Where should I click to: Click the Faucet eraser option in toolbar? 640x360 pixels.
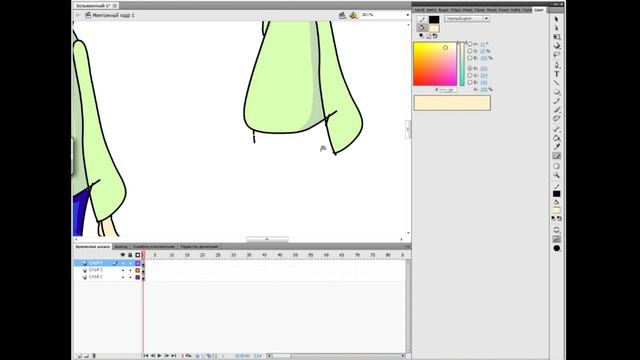(556, 239)
